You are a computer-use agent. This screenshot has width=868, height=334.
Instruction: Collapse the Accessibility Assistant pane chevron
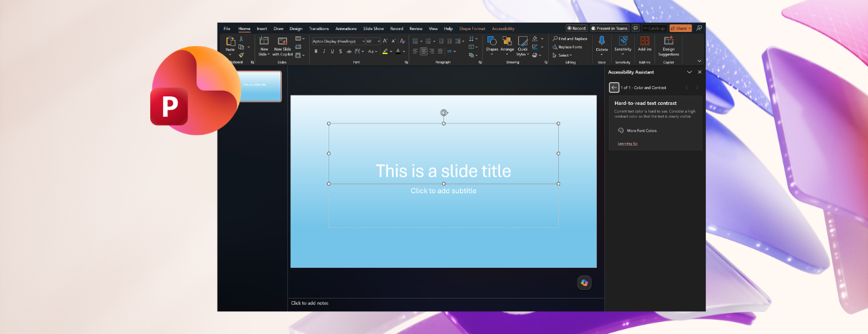pos(689,72)
